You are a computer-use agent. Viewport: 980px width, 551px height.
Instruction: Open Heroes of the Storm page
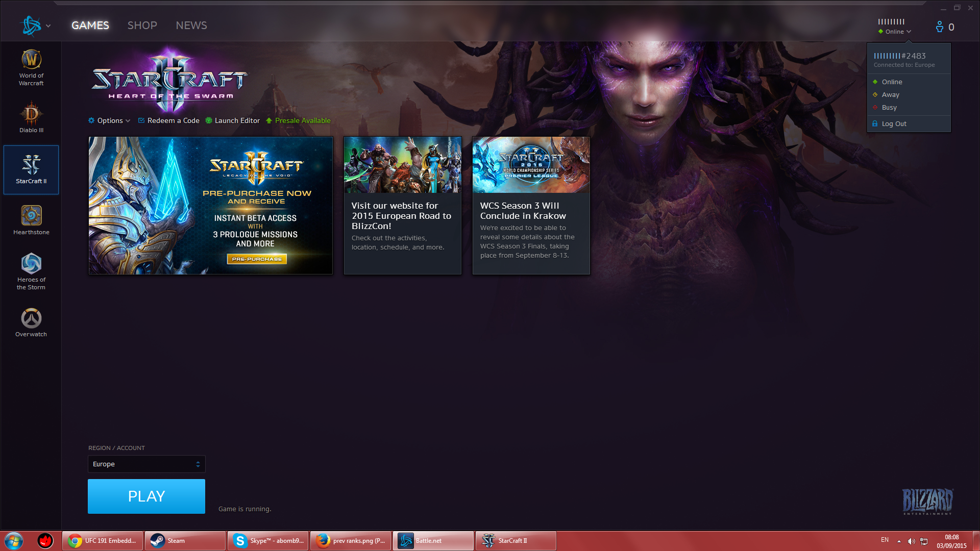[31, 271]
